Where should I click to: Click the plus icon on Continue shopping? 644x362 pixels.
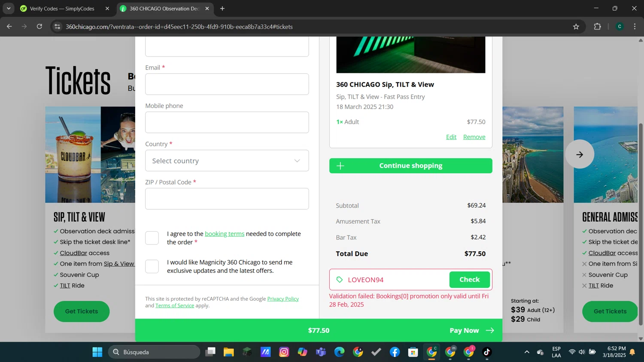point(340,166)
